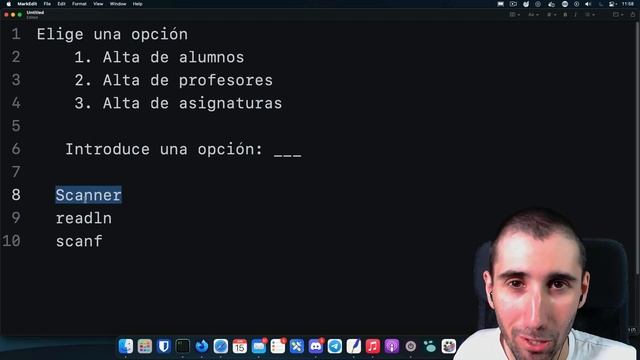The width and height of the screenshot is (640, 360).
Task: Click the word 'scanf' on line 10
Action: (79, 241)
